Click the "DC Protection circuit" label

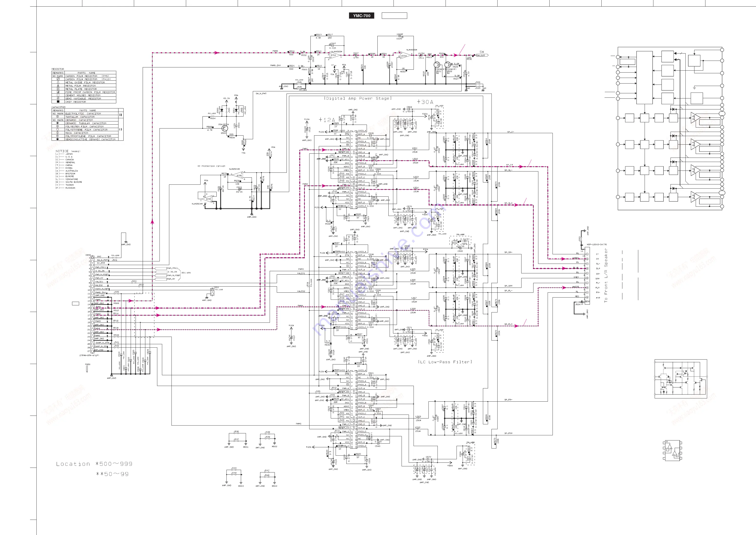[211, 166]
